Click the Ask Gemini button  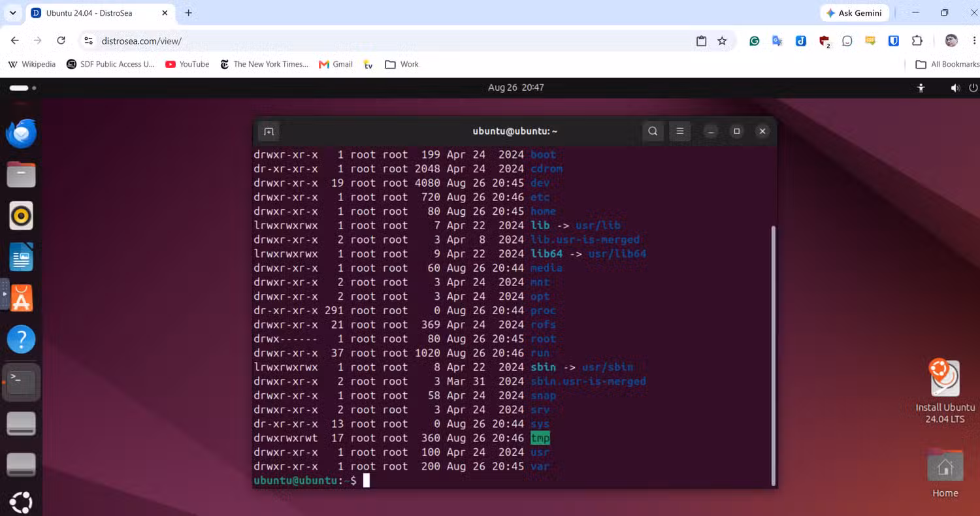(854, 13)
